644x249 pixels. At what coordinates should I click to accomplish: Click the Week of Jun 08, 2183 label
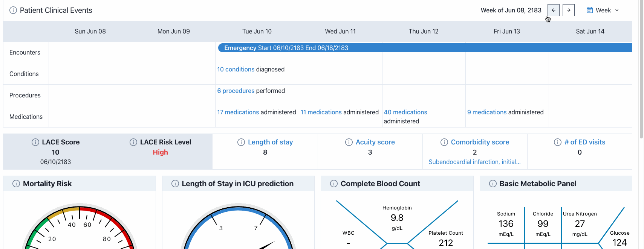coord(511,10)
